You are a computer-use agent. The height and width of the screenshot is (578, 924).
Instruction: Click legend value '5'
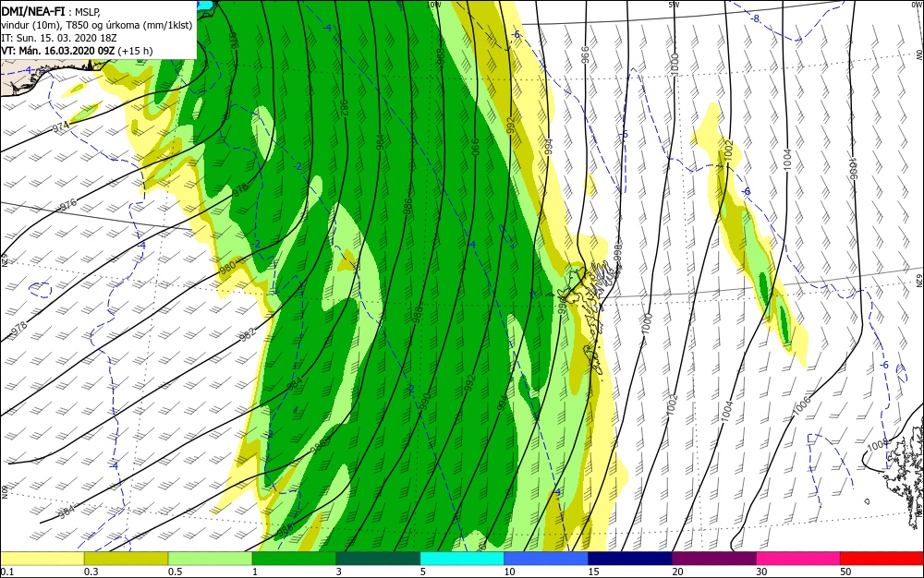point(423,572)
